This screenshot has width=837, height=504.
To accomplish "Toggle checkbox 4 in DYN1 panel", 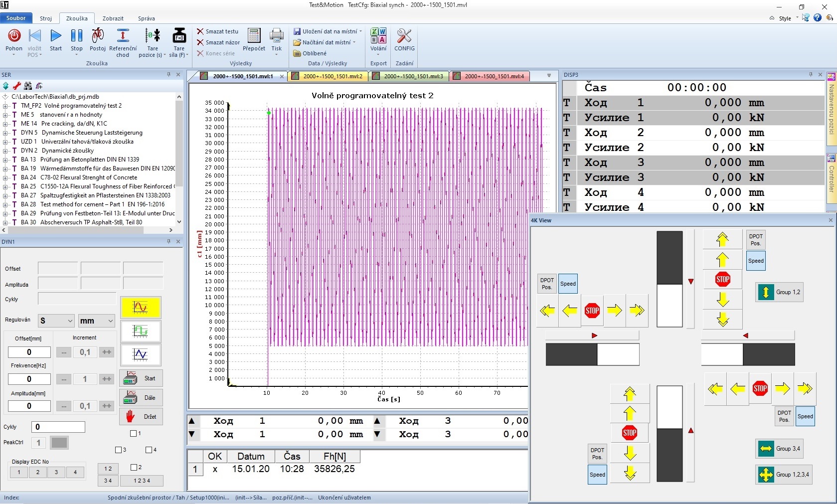I will tap(149, 450).
